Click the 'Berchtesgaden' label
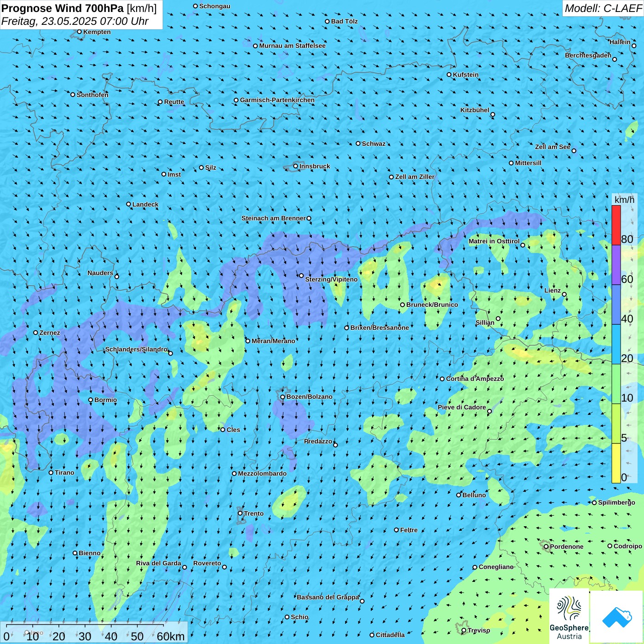644x644 pixels. click(x=588, y=55)
